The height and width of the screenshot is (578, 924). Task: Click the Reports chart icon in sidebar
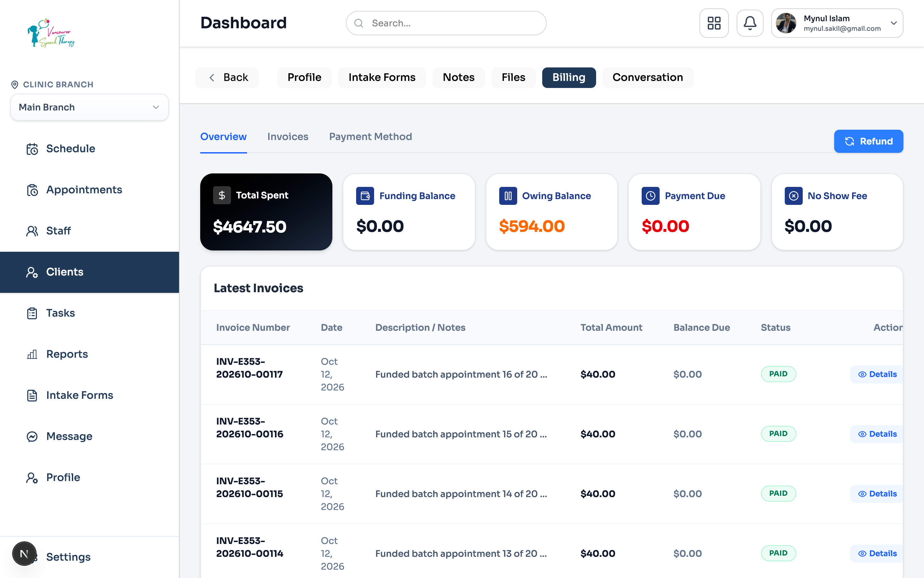pyautogui.click(x=32, y=355)
